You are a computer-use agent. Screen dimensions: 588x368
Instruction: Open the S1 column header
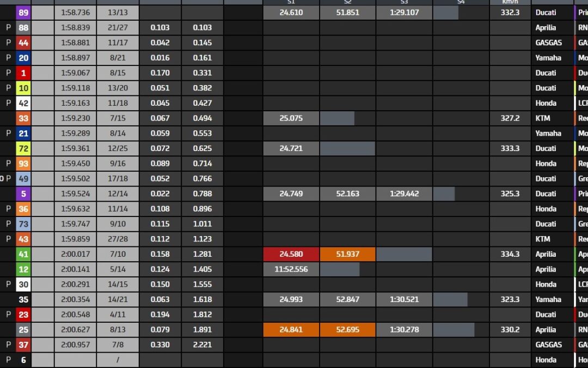tap(291, 2)
